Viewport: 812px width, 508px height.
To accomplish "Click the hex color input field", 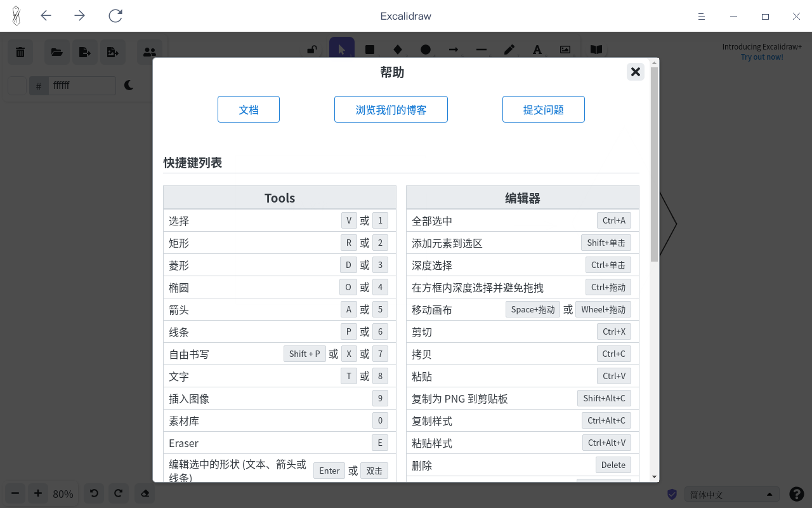I will coord(81,86).
